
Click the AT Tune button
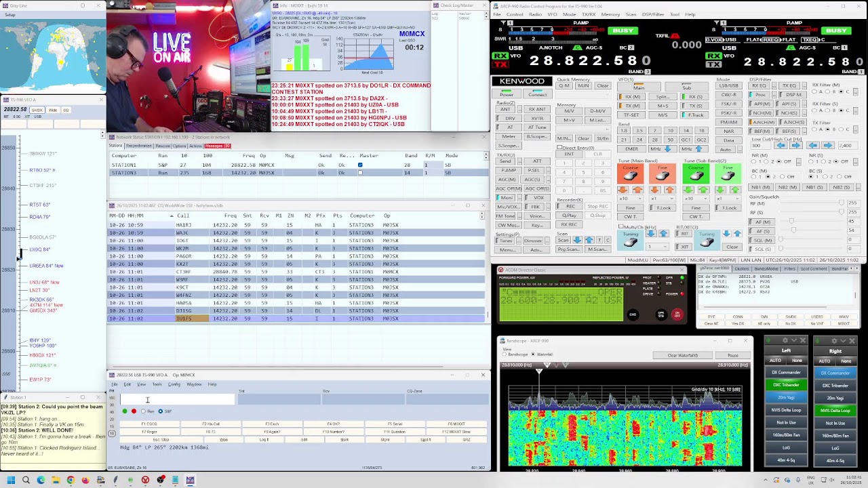[x=537, y=127]
